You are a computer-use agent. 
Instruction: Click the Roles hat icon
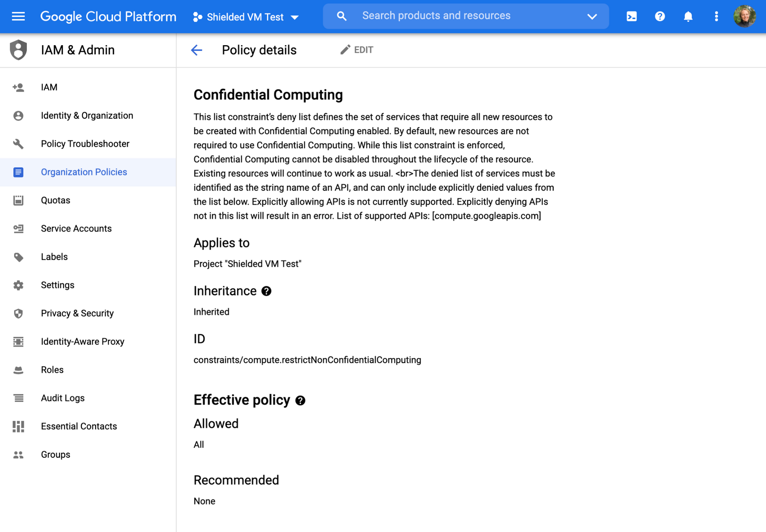pyautogui.click(x=18, y=370)
